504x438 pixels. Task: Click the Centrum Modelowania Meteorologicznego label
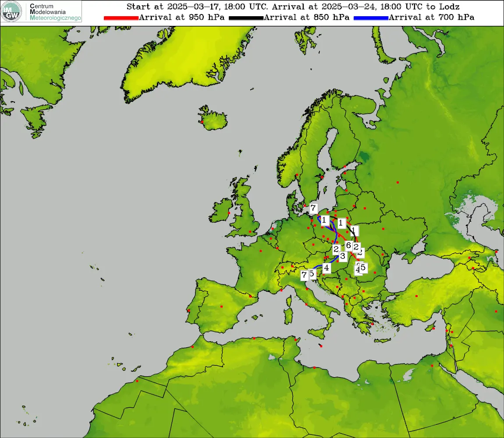55,12
